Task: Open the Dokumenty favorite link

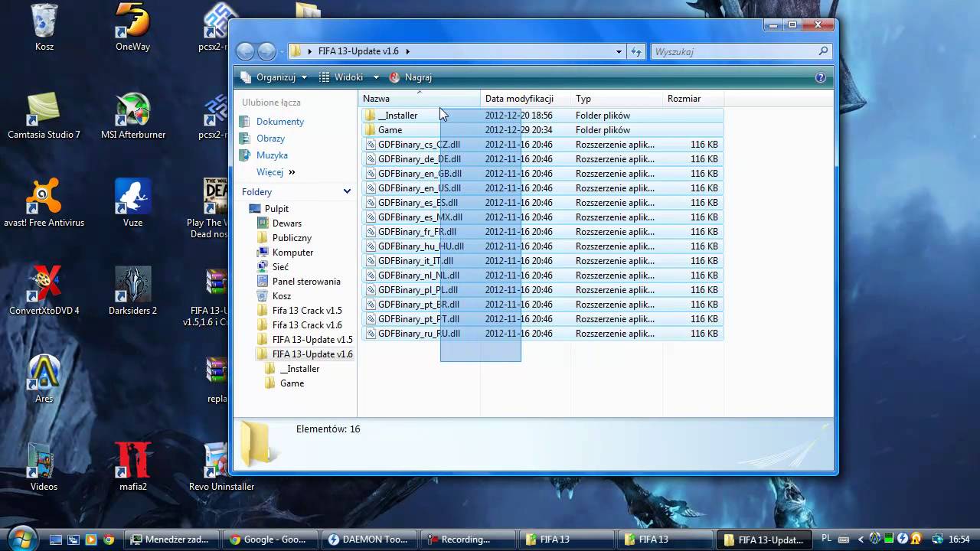Action: pyautogui.click(x=279, y=122)
